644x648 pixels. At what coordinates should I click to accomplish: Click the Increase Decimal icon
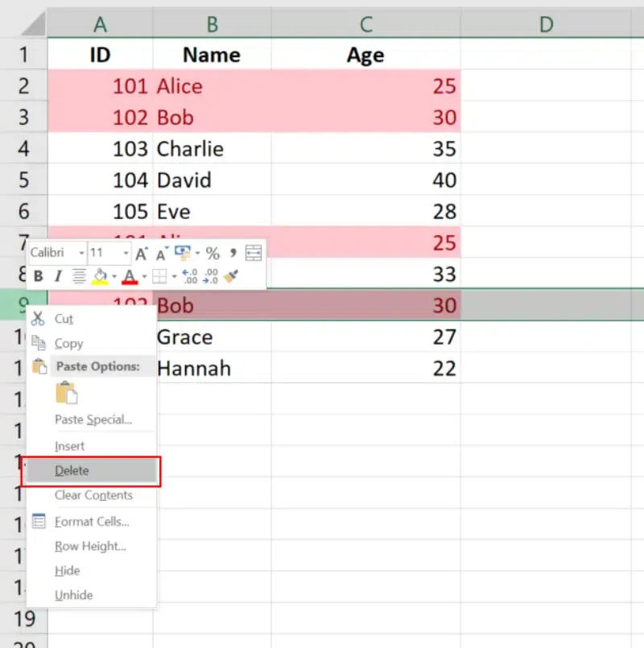190,277
